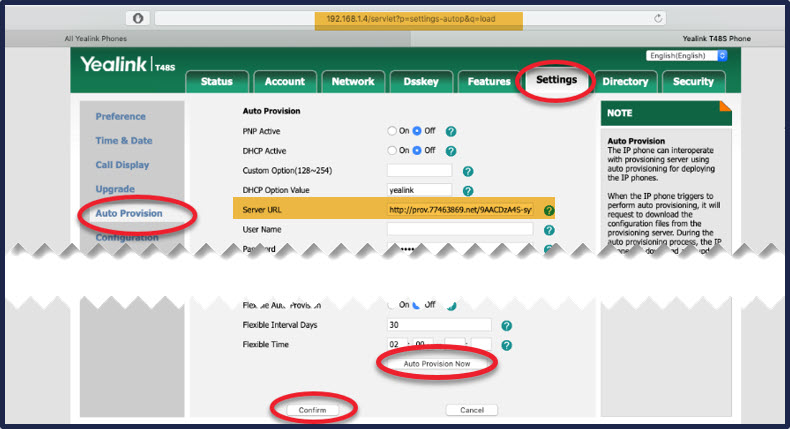Open Preference in the sidebar
The height and width of the screenshot is (429, 790).
point(120,116)
